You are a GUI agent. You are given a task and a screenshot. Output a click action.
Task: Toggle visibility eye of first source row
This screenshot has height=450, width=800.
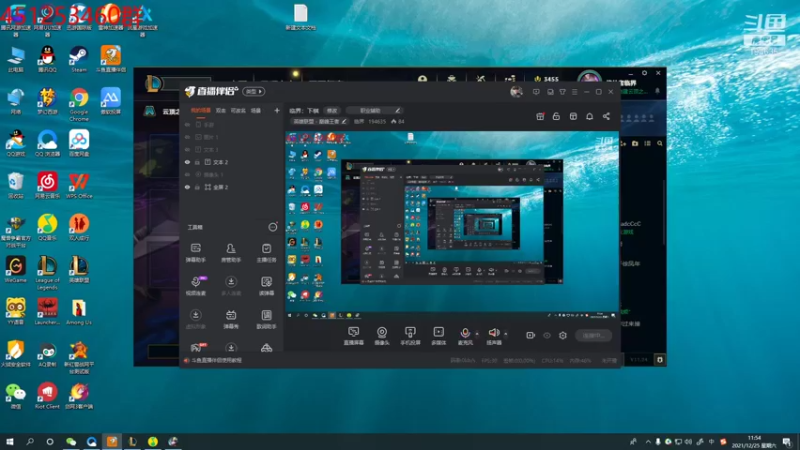coord(187,124)
